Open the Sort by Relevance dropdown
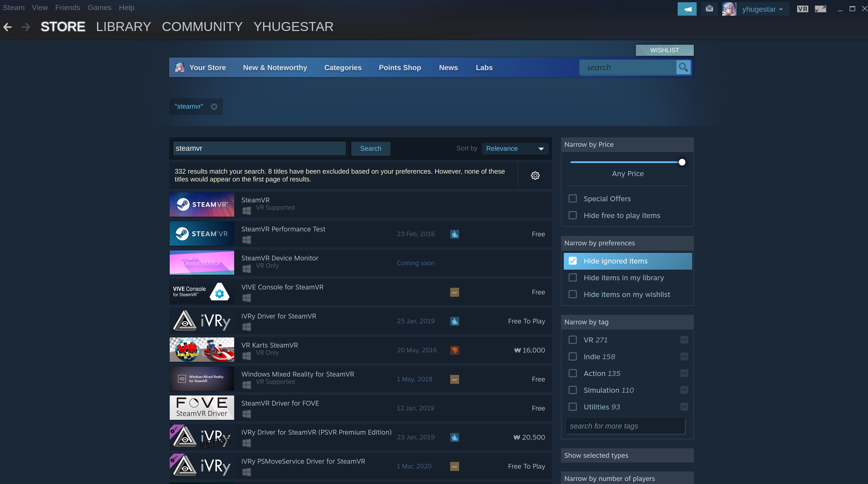 tap(515, 149)
